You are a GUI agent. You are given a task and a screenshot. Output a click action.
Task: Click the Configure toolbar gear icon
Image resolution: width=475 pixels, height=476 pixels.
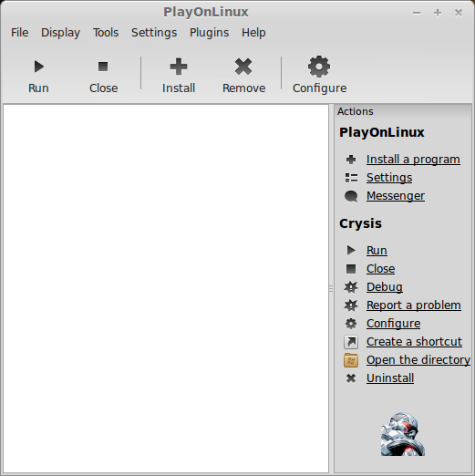319,67
